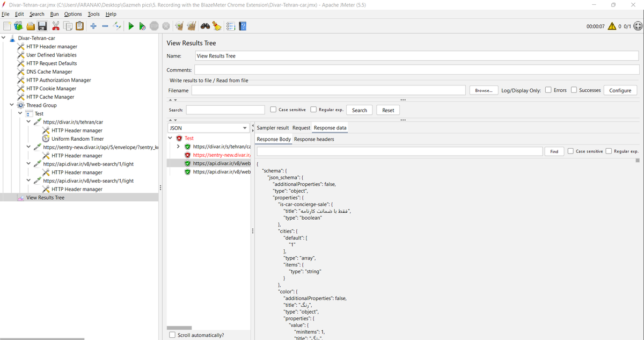This screenshot has height=340, width=644.
Task: Start the test with the green play icon
Action: pos(130,26)
